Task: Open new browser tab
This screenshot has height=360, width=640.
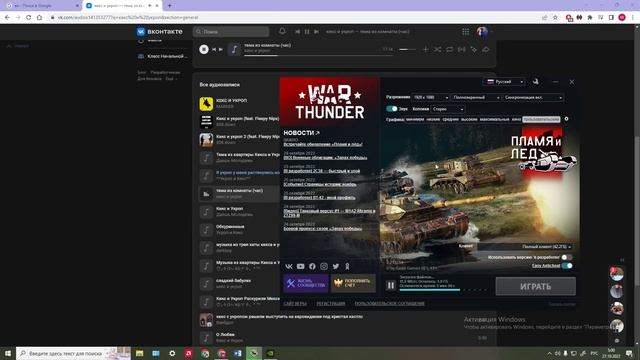Action: 169,6
